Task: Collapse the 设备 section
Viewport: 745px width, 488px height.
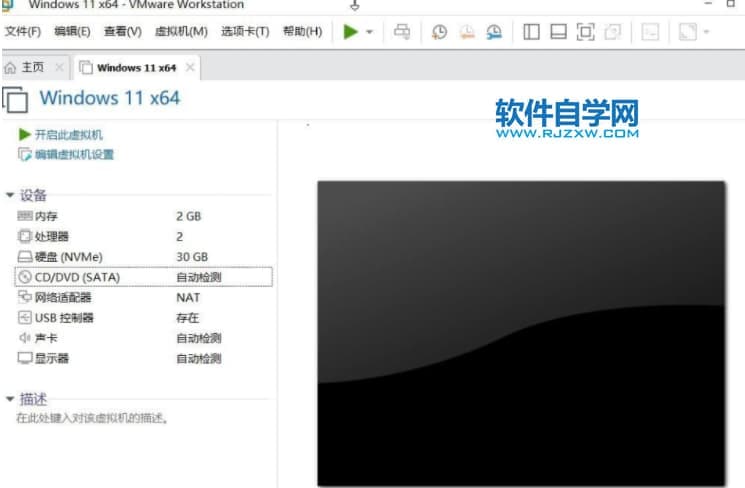Action: coord(10,195)
